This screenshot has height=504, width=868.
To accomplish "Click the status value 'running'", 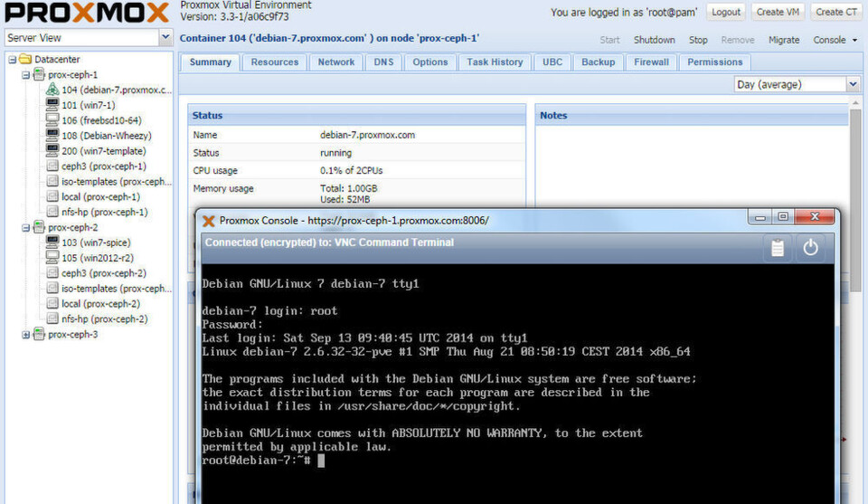I will click(x=335, y=152).
